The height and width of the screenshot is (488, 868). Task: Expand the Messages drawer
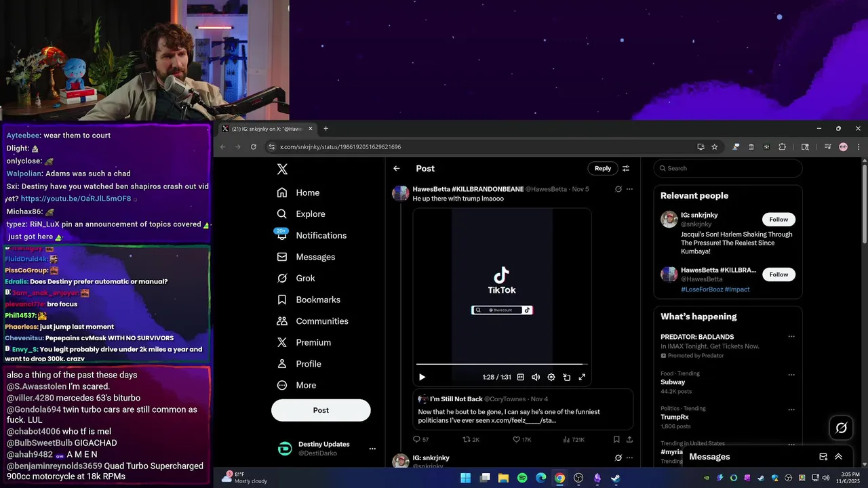838,457
